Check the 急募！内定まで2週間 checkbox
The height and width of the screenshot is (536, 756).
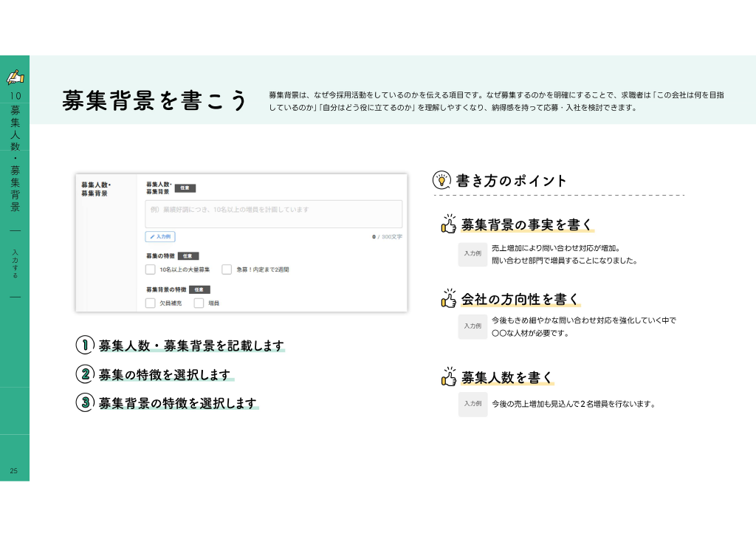point(227,269)
